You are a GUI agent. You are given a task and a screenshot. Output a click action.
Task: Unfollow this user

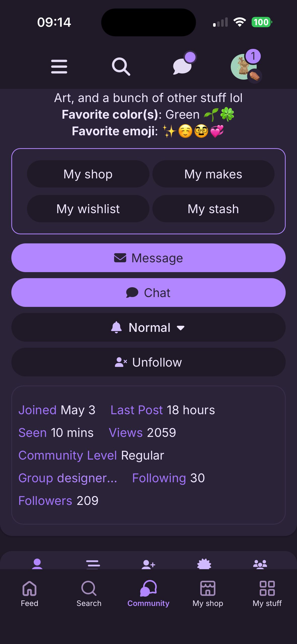coord(148,362)
